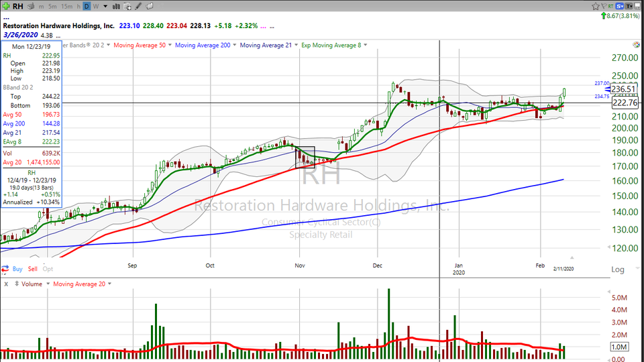Click the 234.75 level marker
The height and width of the screenshot is (362, 644).
pos(602,97)
